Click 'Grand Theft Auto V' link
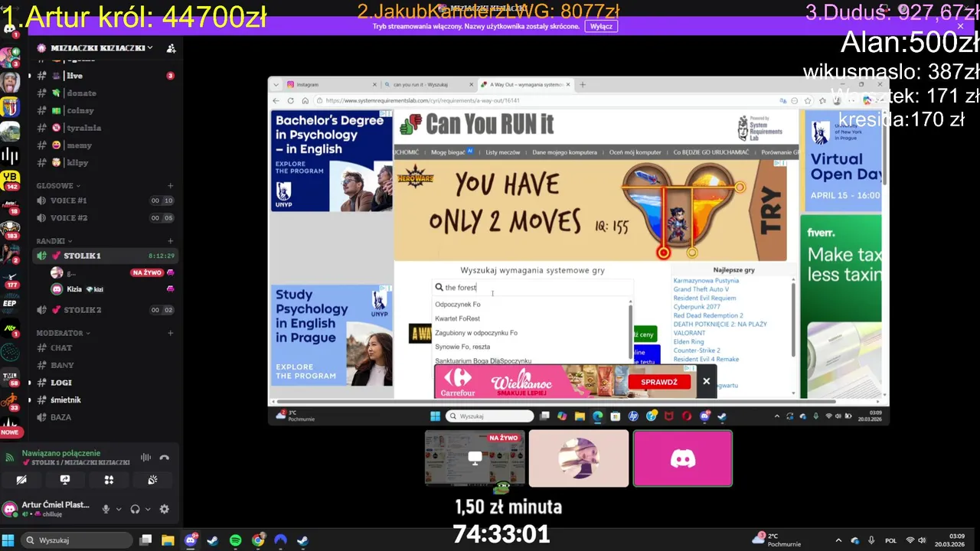This screenshot has height=551, width=980. [x=701, y=289]
